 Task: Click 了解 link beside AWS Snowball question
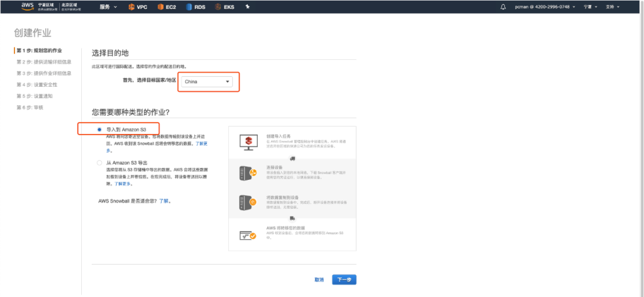(164, 201)
